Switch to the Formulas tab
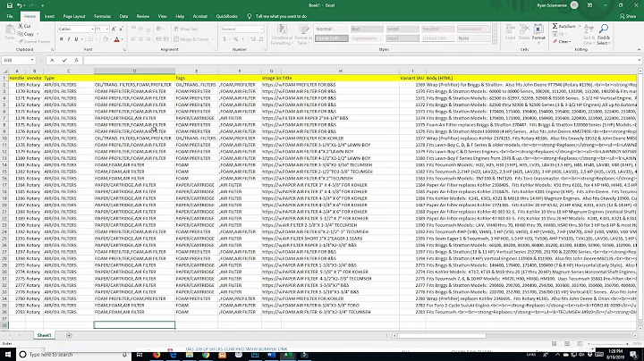Image resolution: width=644 pixels, height=361 pixels. [103, 16]
